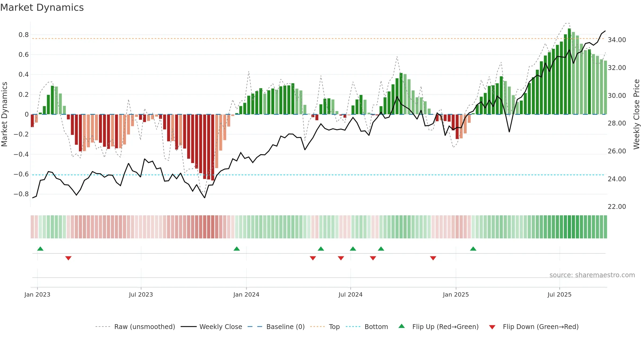Toggle the Flip Down (Green→Red) legend entry
The height and width of the screenshot is (362, 644).
(534, 327)
